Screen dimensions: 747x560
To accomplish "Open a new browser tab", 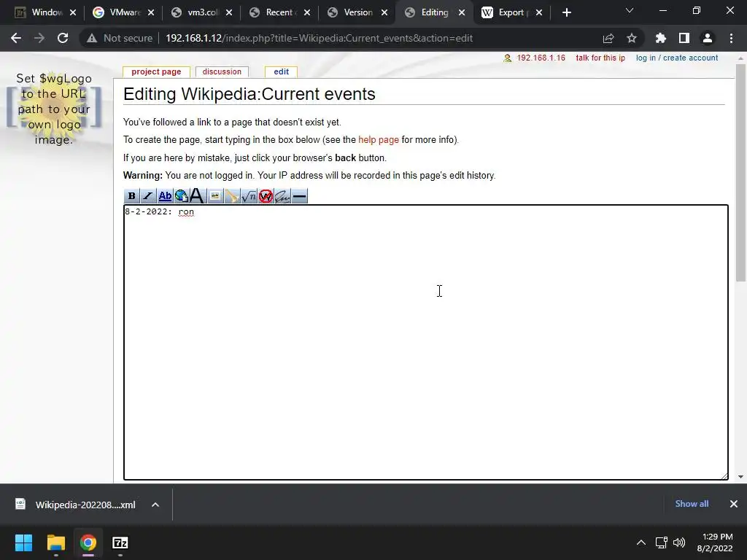I will click(x=566, y=12).
